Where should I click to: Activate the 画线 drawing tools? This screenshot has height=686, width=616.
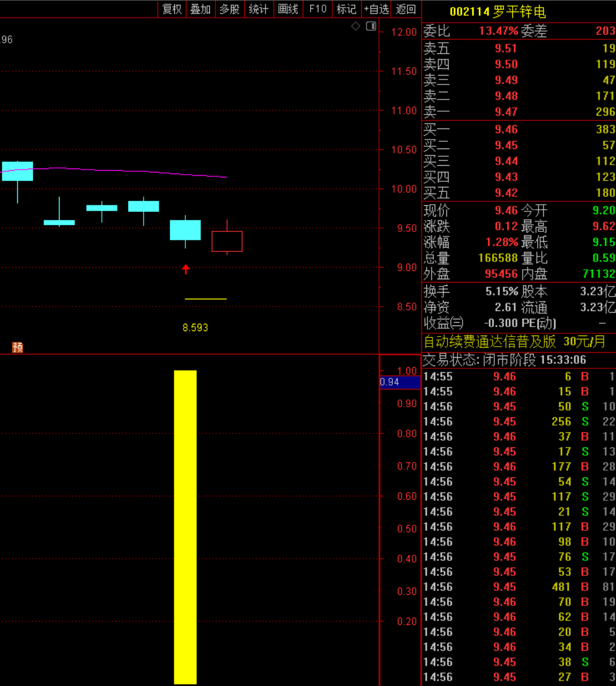click(288, 9)
